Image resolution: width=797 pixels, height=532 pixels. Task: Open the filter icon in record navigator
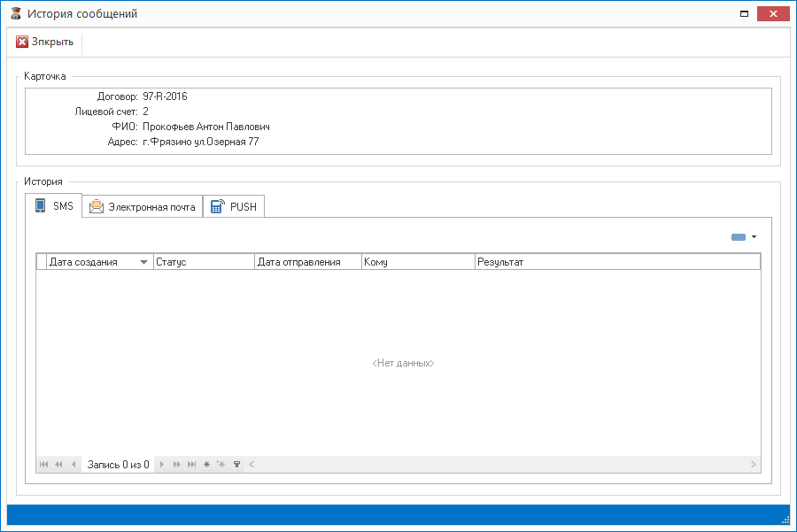236,465
